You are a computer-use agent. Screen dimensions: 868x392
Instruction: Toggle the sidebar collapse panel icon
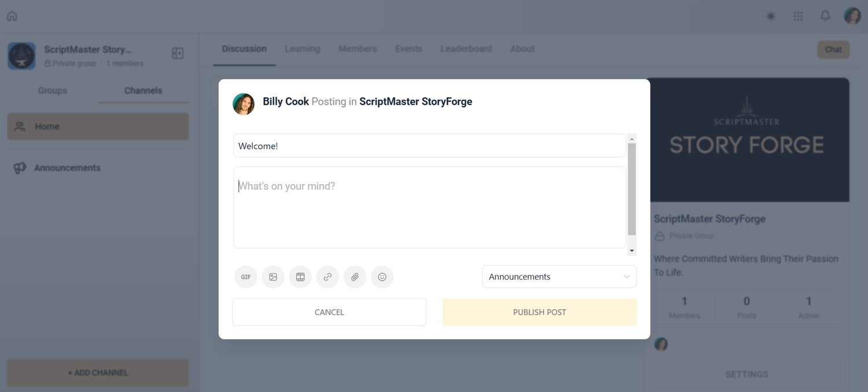click(x=178, y=53)
